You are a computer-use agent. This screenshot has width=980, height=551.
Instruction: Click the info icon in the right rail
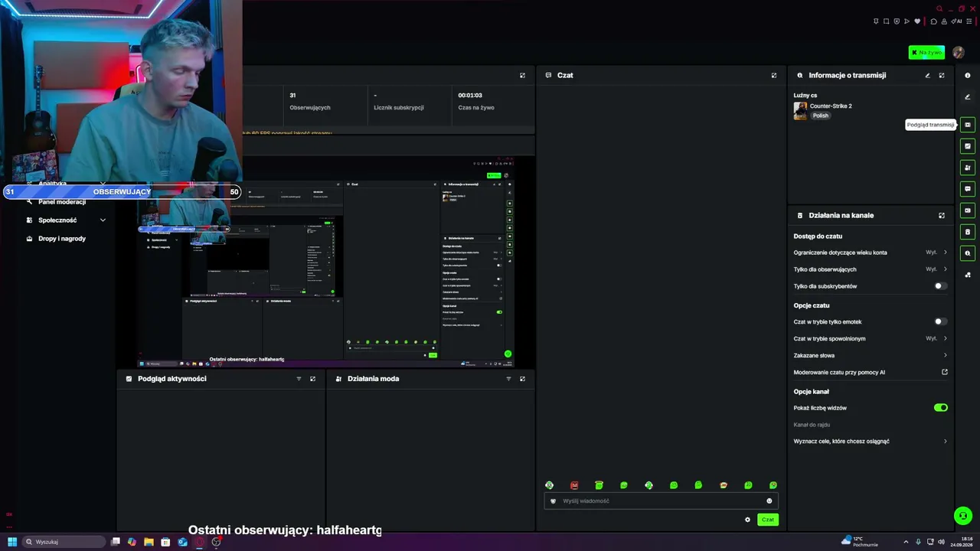point(968,75)
